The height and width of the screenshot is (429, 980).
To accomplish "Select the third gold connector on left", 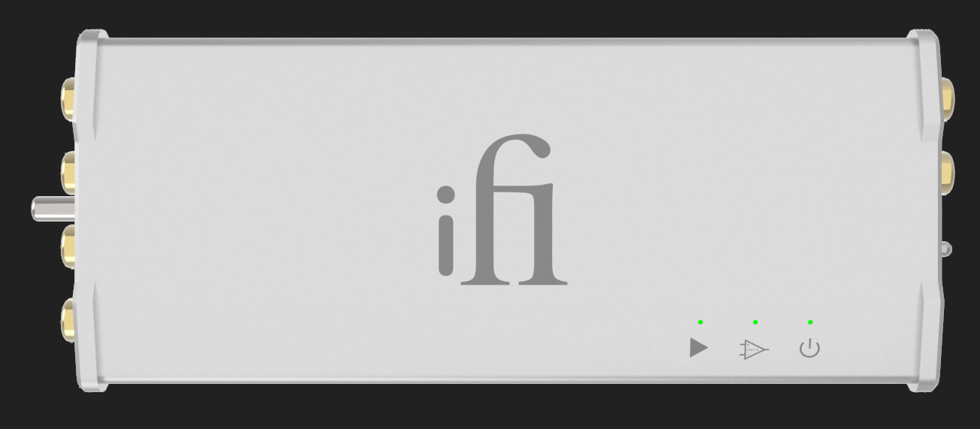I will click(x=69, y=245).
